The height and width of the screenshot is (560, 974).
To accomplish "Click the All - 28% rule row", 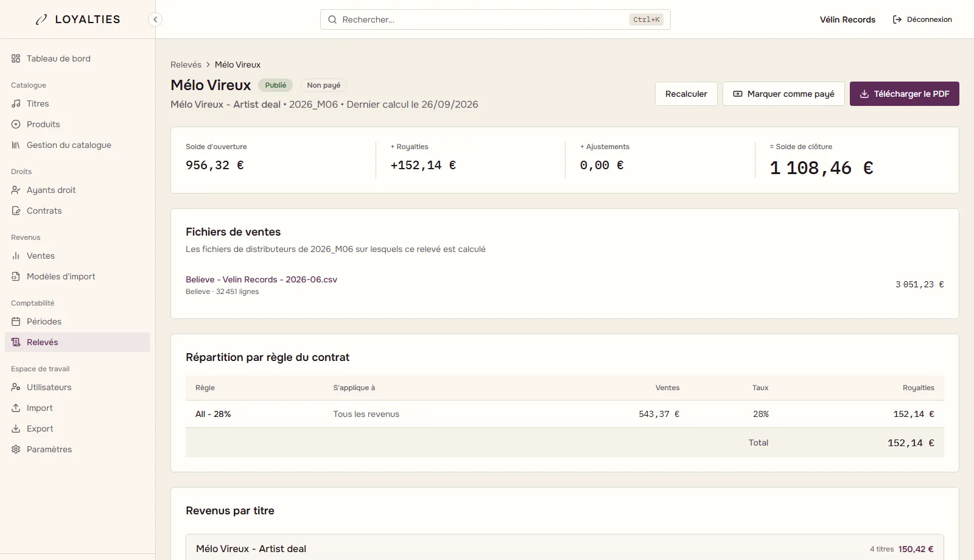I will pos(565,414).
